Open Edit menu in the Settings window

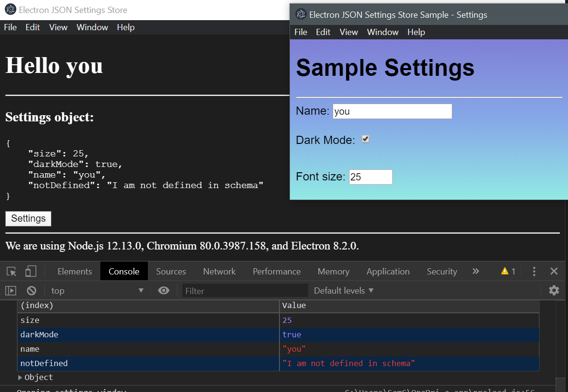point(323,32)
